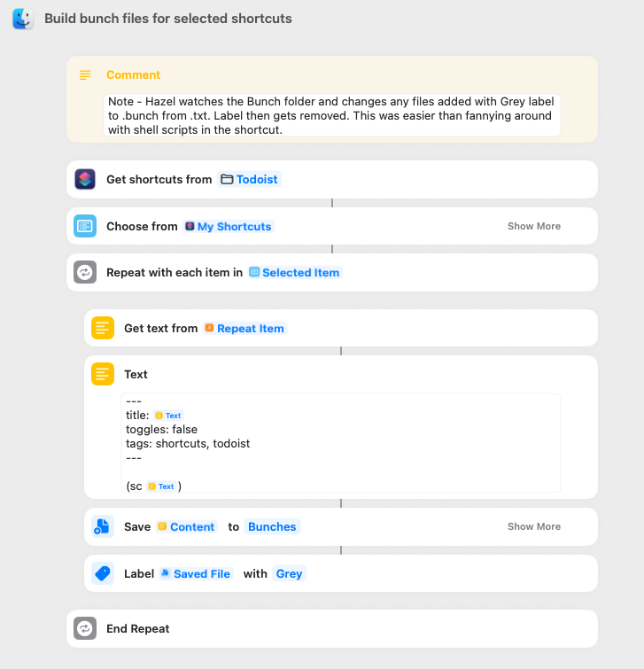Click inside the Comment note text field
Viewport: 644px width, 669px height.
(332, 115)
